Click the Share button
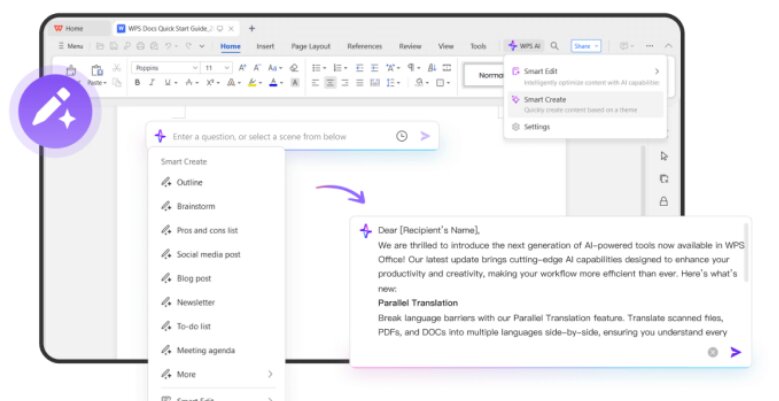 pyautogui.click(x=585, y=46)
